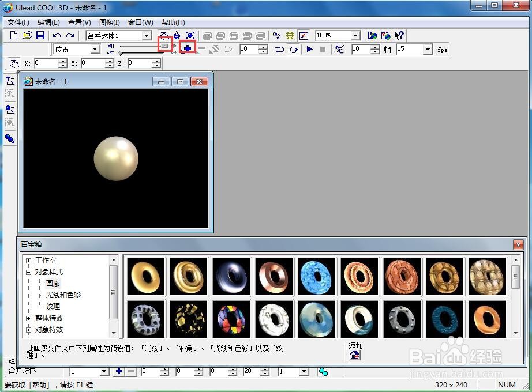Open the 图像(I) menu

(110, 22)
